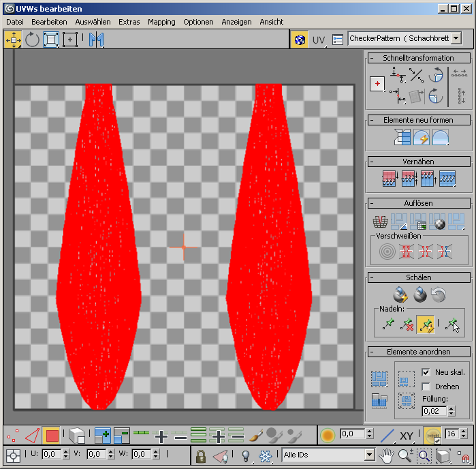Open the Alle IDs material dropdown

[x=369, y=455]
